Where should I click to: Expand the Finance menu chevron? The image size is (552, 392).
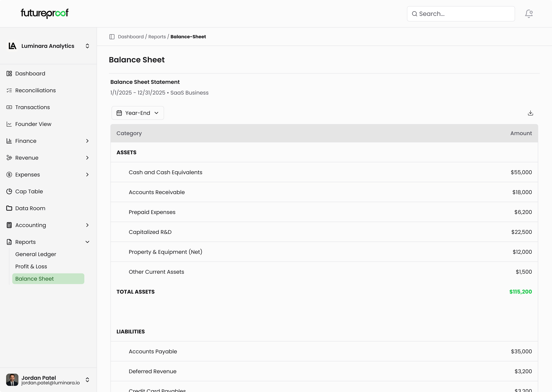[x=87, y=141]
